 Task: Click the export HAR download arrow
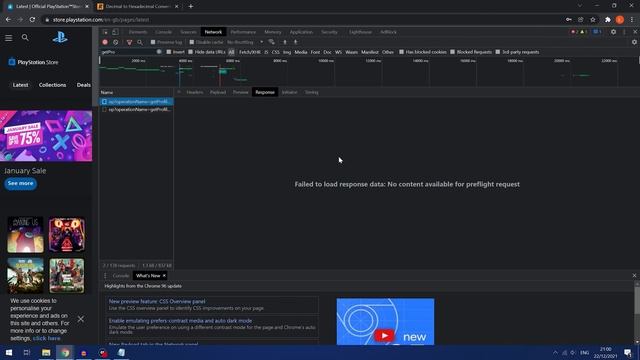tap(296, 42)
